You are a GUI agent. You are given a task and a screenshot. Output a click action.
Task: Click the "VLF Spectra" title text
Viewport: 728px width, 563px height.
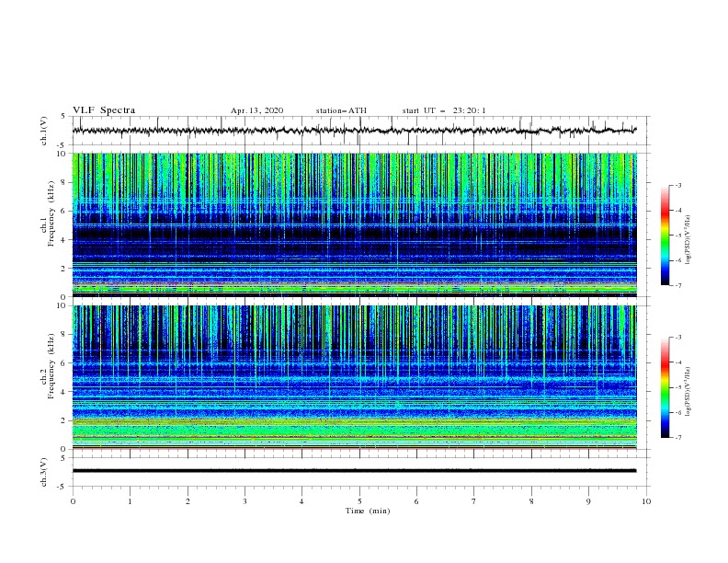pos(104,110)
